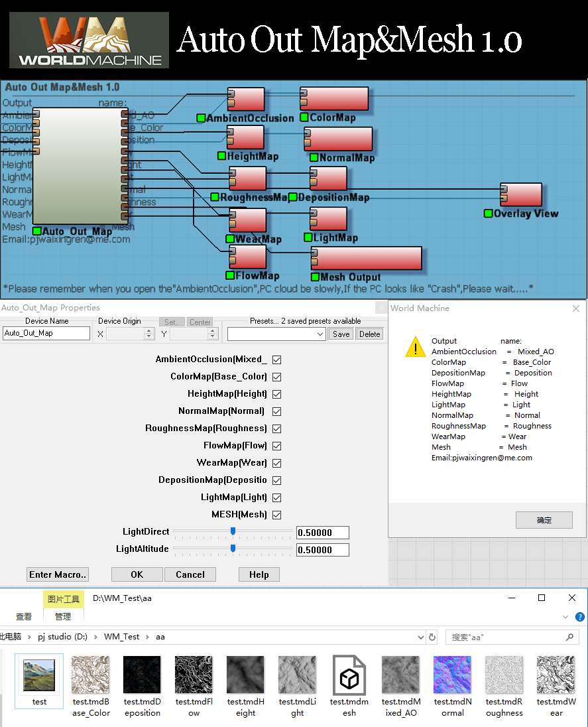Uncheck RoughnessMap(Roughness) checkbox
Screen dimensions: 588x727
pos(276,429)
